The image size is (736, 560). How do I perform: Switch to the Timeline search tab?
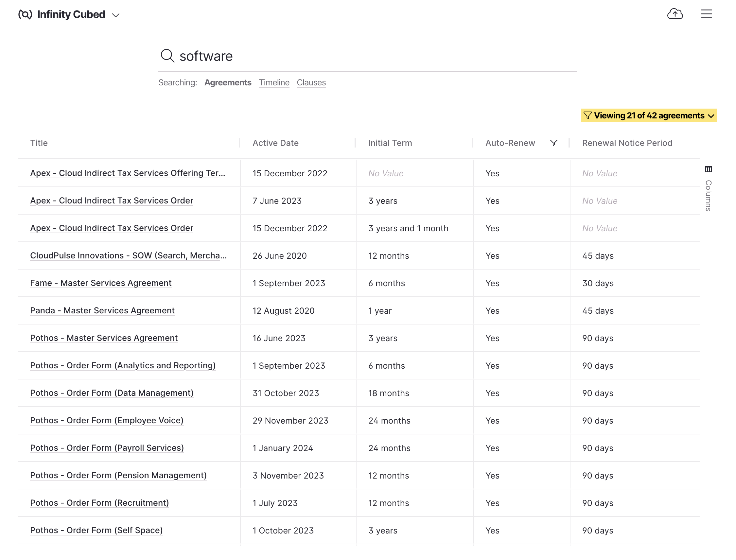(274, 82)
